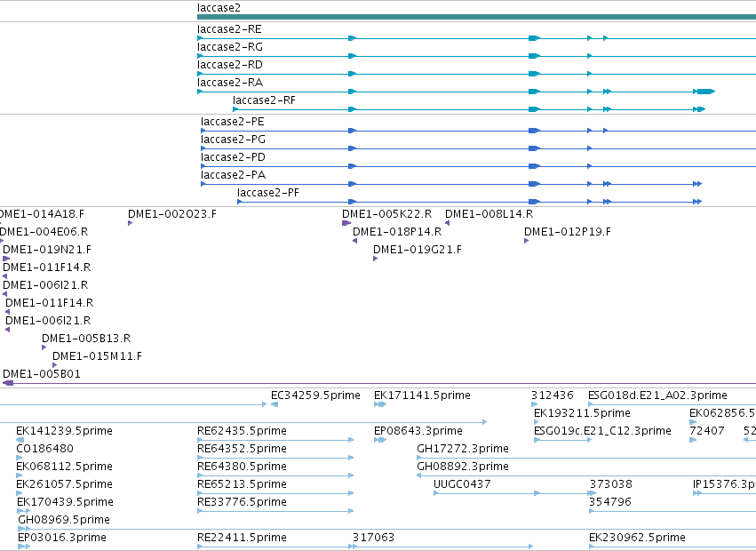This screenshot has width=756, height=551.
Task: Click the laccase2-RA transcript label
Action: [x=230, y=83]
